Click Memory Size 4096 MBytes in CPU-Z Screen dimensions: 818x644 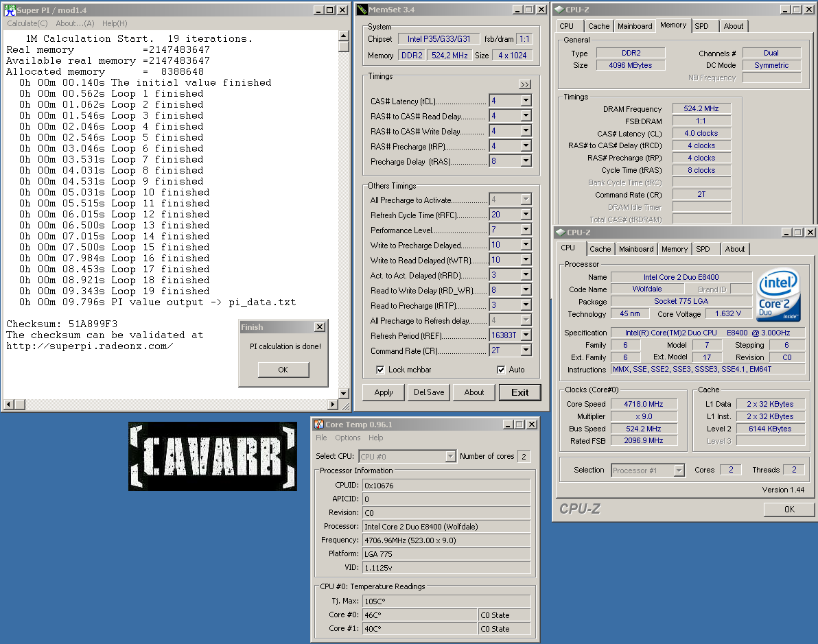click(x=630, y=65)
